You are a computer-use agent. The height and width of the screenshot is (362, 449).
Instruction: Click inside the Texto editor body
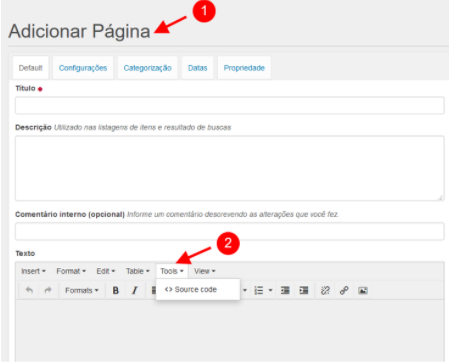click(230, 330)
